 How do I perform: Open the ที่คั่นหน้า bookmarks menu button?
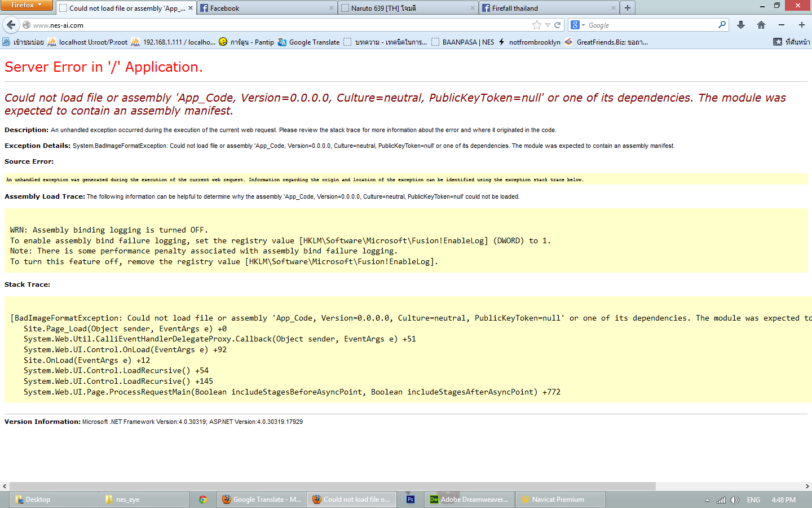tap(792, 42)
